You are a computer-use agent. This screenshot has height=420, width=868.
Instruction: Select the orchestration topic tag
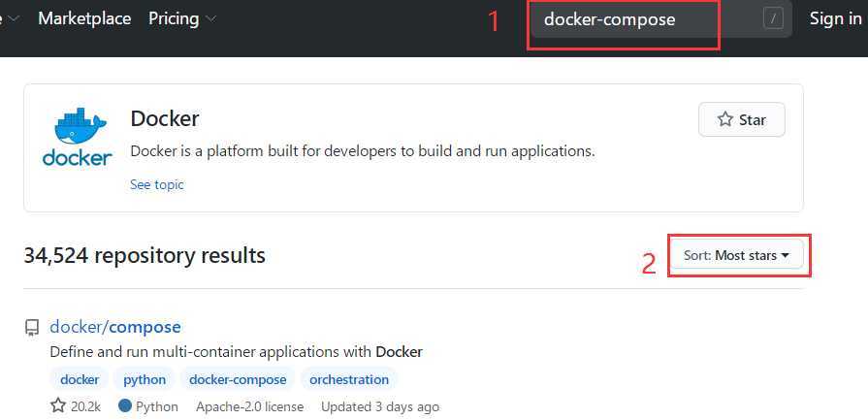tap(349, 379)
